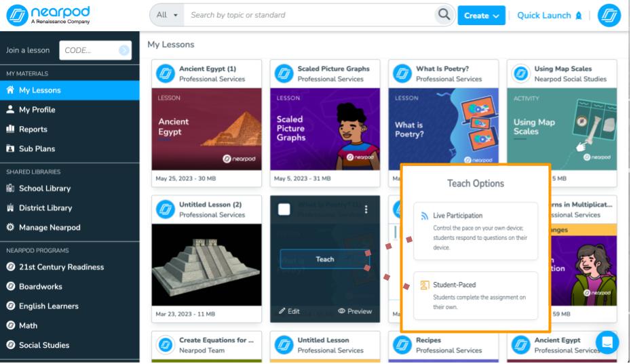This screenshot has width=631, height=364.
Task: Click the person icon next to My Profile
Action: tap(10, 109)
